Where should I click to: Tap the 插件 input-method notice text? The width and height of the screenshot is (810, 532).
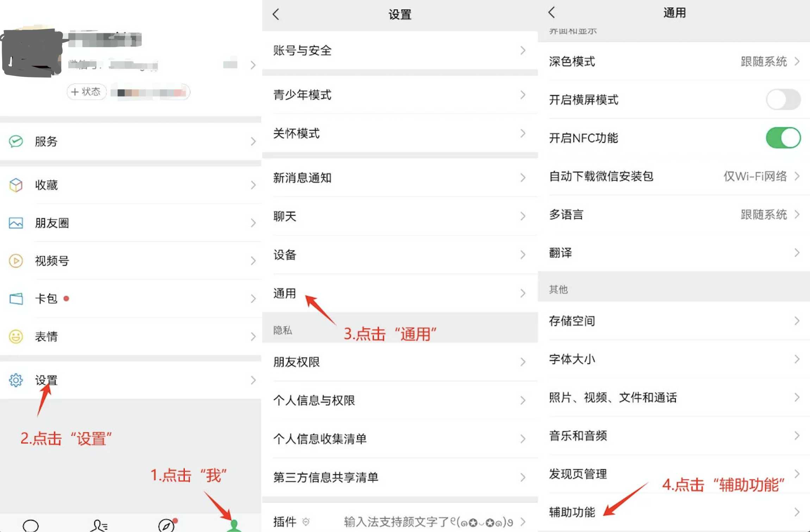click(428, 522)
